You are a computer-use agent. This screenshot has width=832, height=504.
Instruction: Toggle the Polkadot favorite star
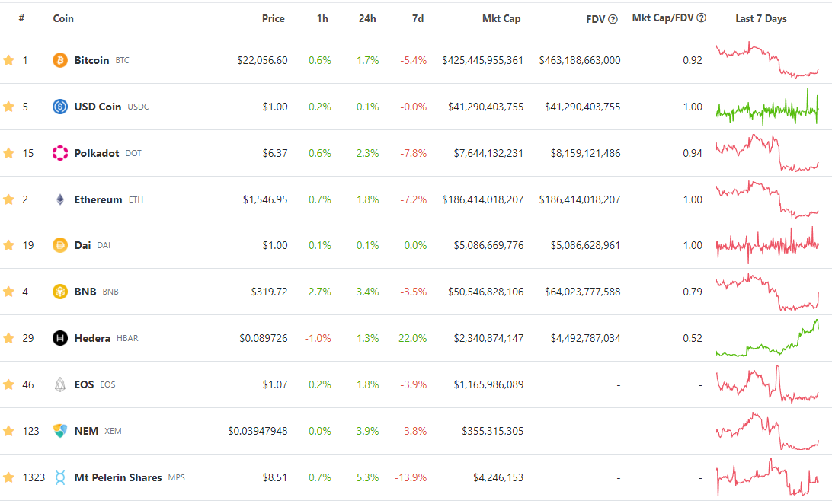click(8, 153)
